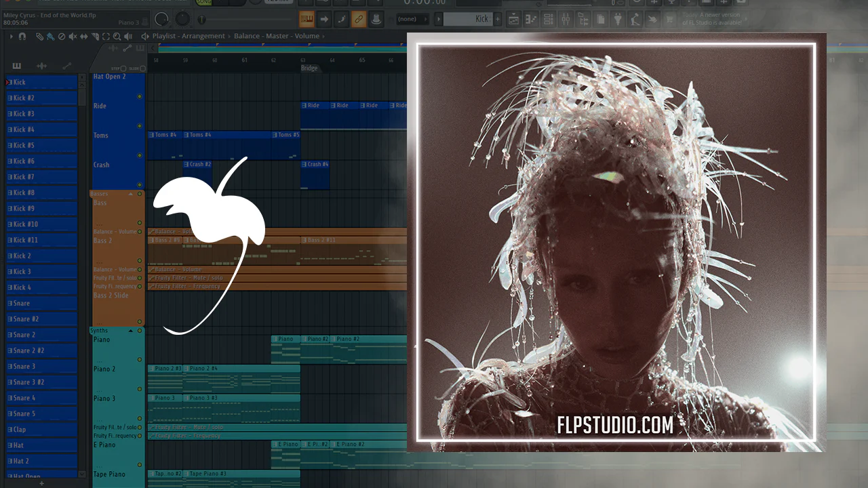The image size is (868, 488).
Task: Jump to the Bridge timeline marker
Action: click(309, 68)
